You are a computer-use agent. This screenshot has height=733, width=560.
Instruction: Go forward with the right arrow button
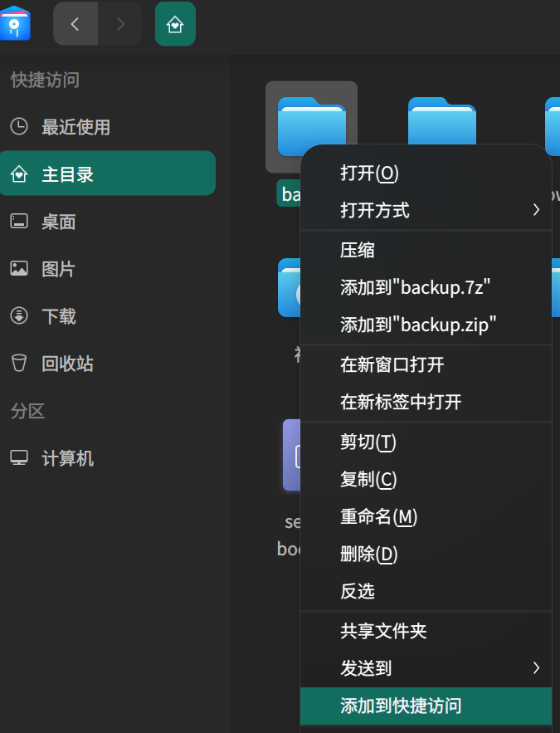point(120,24)
